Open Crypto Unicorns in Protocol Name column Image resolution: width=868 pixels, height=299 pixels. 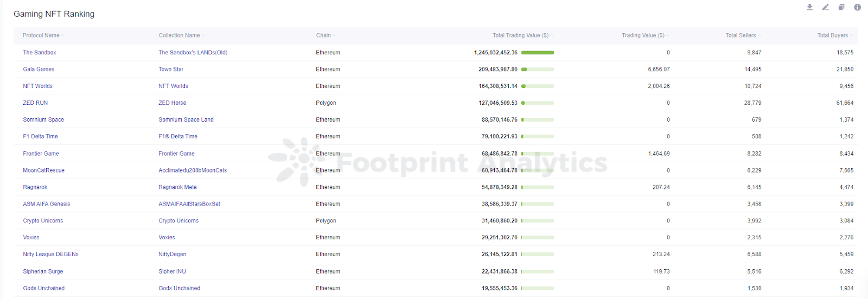tap(43, 221)
